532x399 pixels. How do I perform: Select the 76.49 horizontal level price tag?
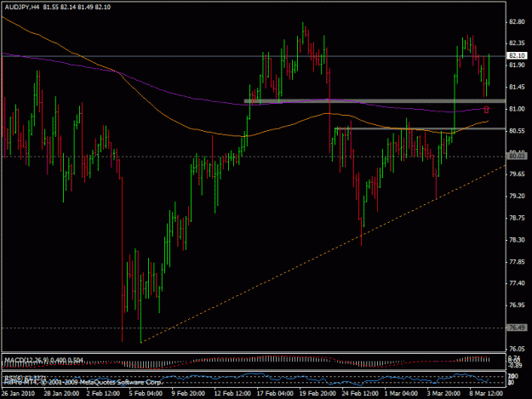point(517,328)
